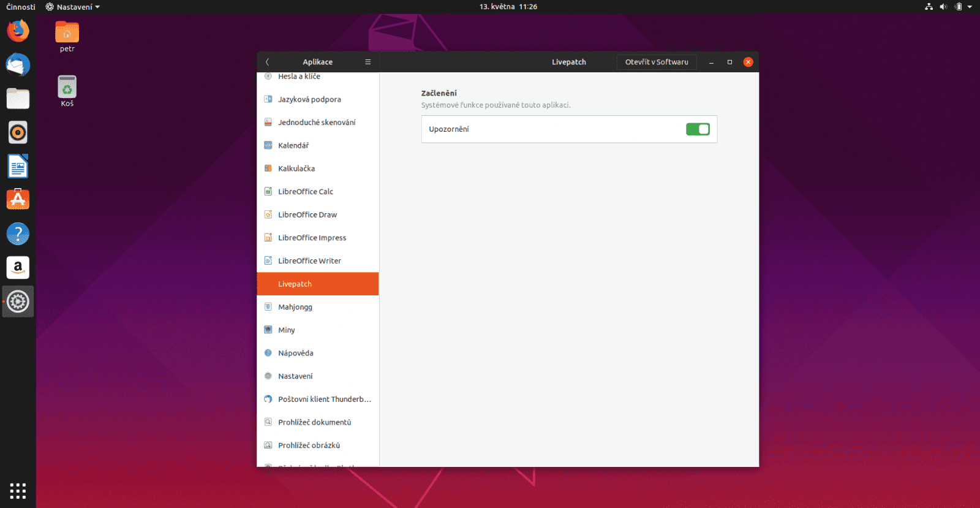
Task: Open Firefox from the dock
Action: [18, 31]
